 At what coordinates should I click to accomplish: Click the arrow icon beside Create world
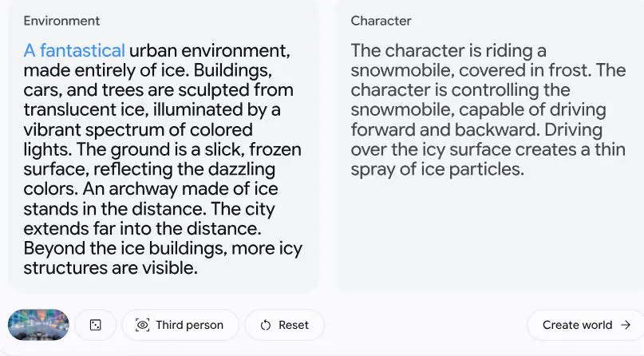click(626, 325)
